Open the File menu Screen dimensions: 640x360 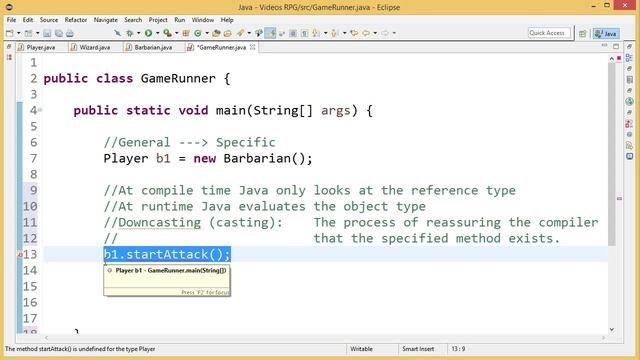11,20
